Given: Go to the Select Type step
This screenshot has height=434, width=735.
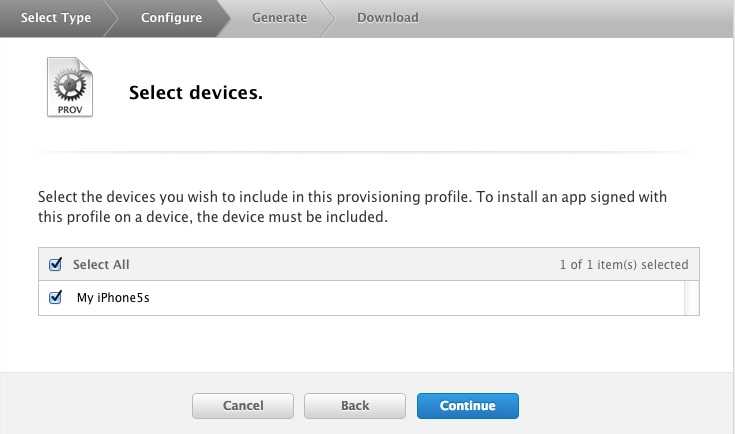Looking at the screenshot, I should pyautogui.click(x=56, y=18).
